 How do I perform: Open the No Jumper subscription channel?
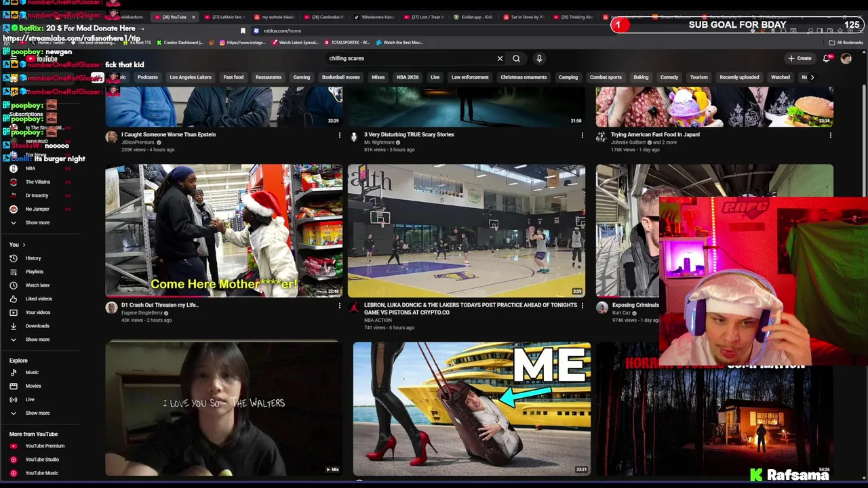pyautogui.click(x=37, y=209)
